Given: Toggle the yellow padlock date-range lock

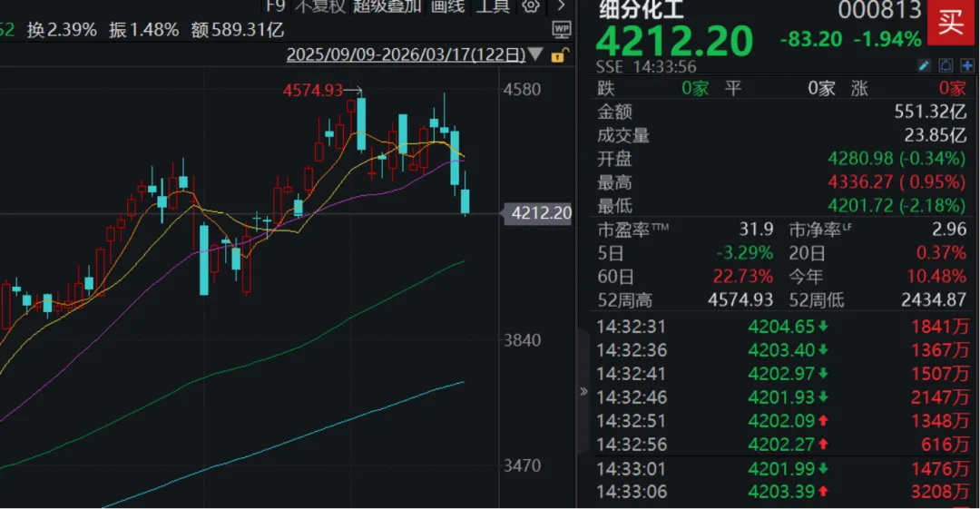Looking at the screenshot, I should [559, 55].
